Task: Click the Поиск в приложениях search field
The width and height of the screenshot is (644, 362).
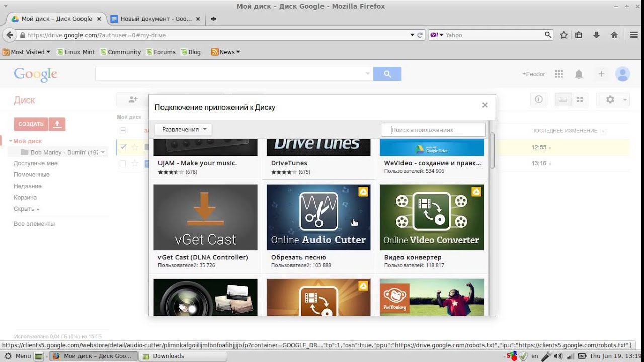Action: coord(434,130)
